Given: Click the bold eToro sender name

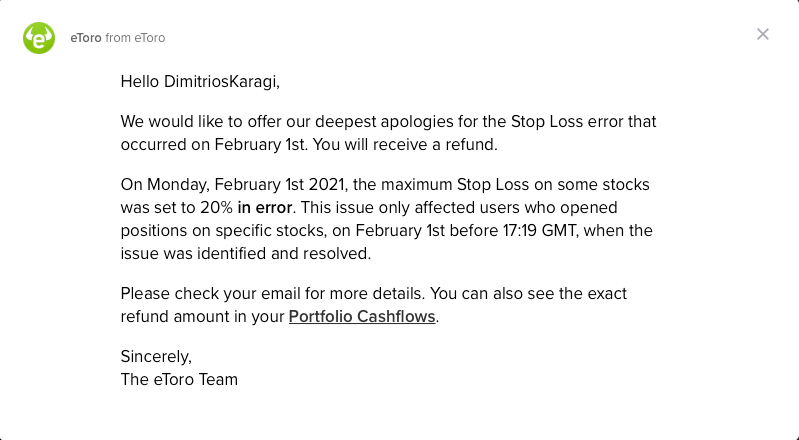Looking at the screenshot, I should pos(86,38).
